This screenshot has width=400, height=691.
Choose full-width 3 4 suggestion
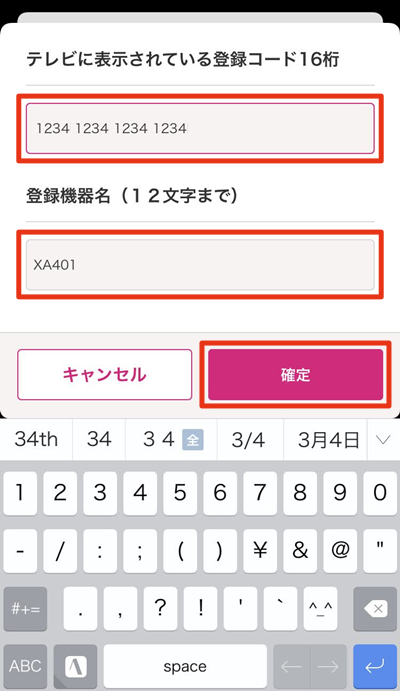pos(172,439)
